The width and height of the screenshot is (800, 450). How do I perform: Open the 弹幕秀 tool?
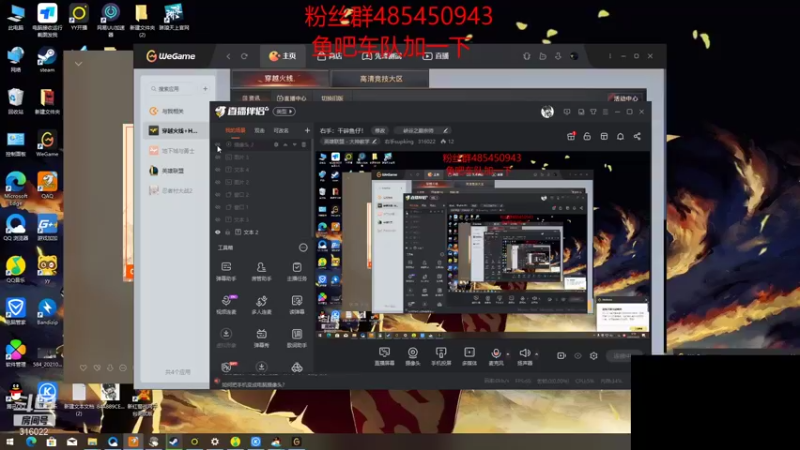261,338
